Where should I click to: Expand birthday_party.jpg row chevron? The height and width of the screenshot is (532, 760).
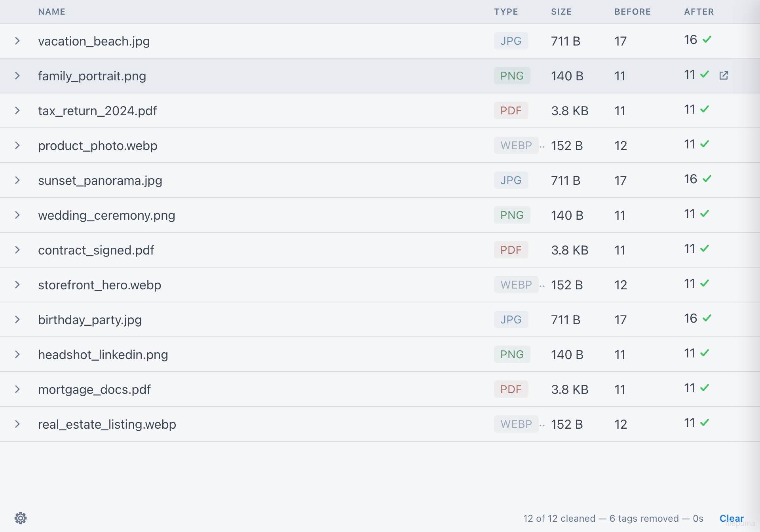point(17,319)
